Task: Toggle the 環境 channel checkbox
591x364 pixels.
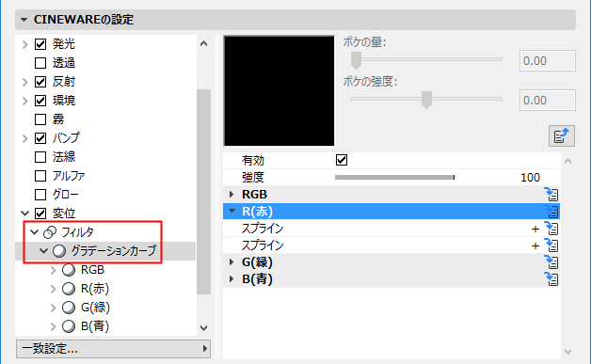Action: (40, 101)
